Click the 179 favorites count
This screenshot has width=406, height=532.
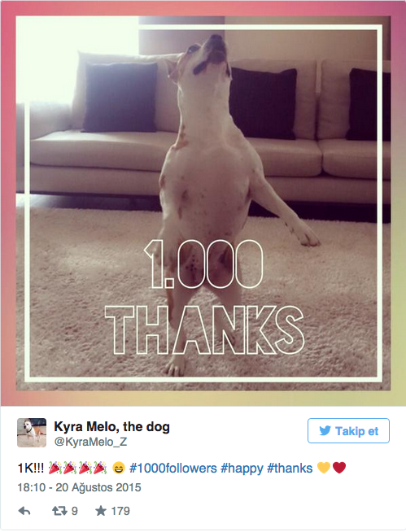point(120,511)
